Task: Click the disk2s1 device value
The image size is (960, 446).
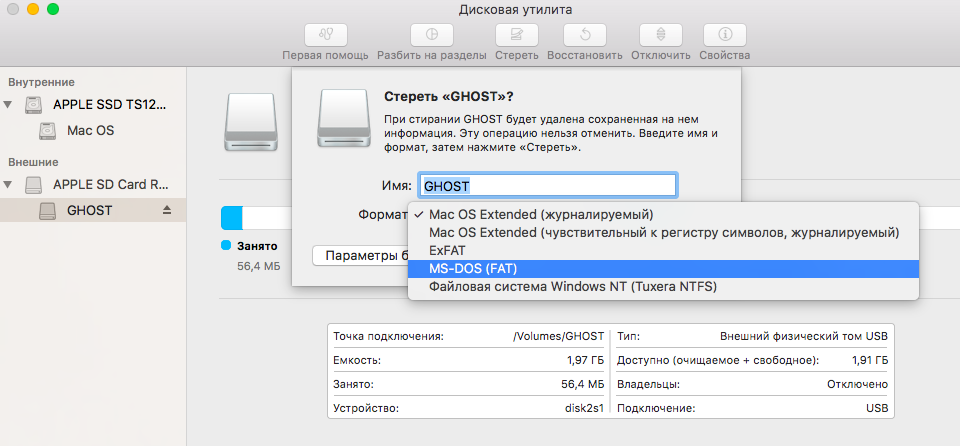Action: [584, 408]
